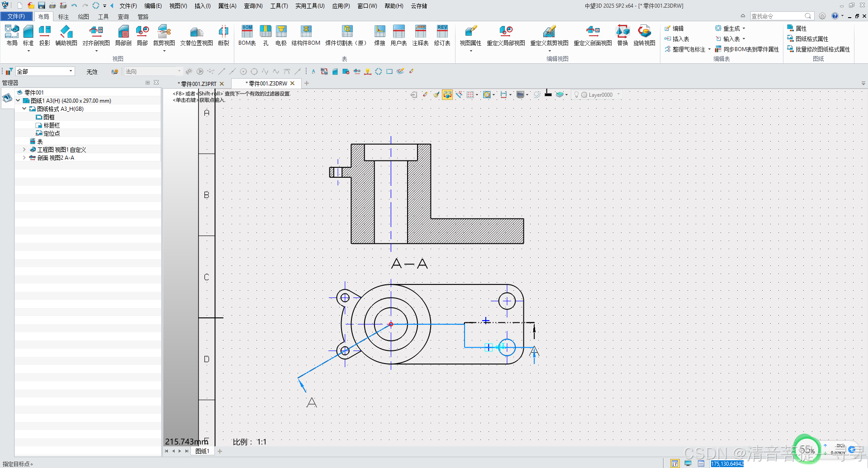The width and height of the screenshot is (868, 468).
Task: Click the filter selection icon beside 全部
Action: click(x=9, y=71)
